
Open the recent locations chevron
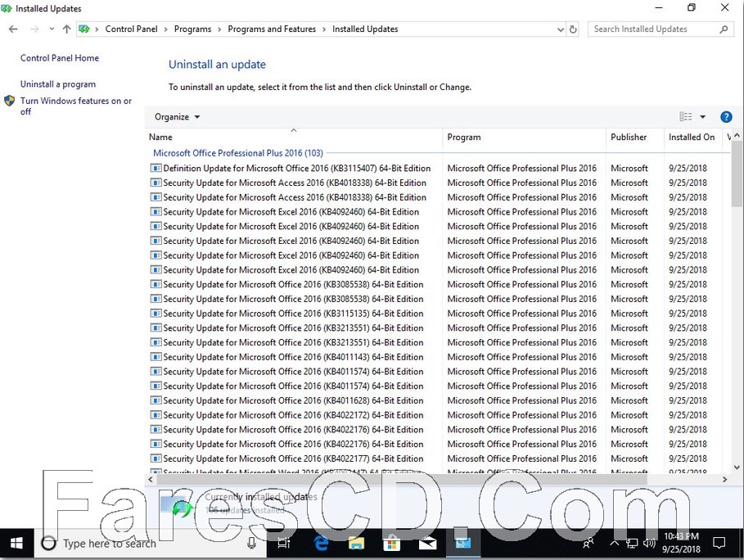pyautogui.click(x=52, y=29)
